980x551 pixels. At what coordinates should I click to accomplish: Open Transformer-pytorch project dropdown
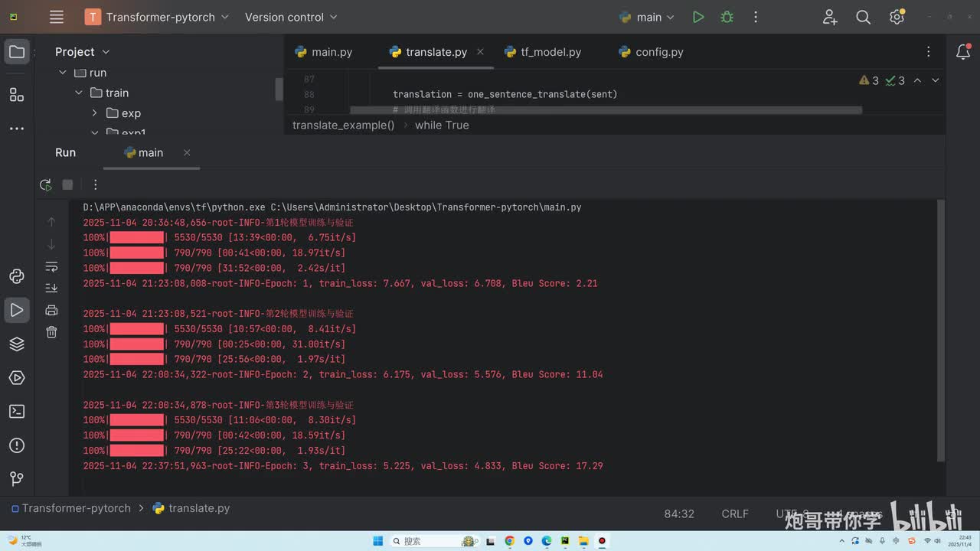pyautogui.click(x=157, y=17)
